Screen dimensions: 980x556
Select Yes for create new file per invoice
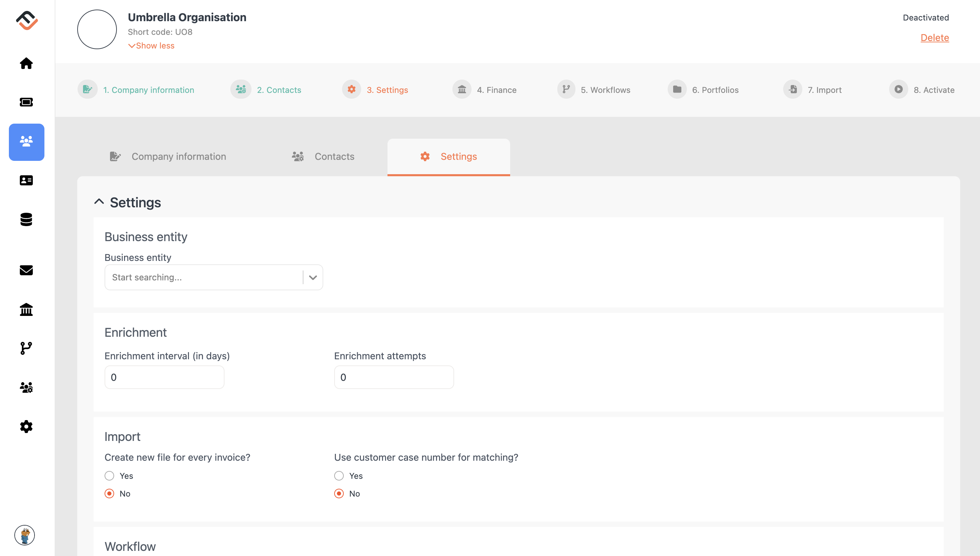[109, 476]
